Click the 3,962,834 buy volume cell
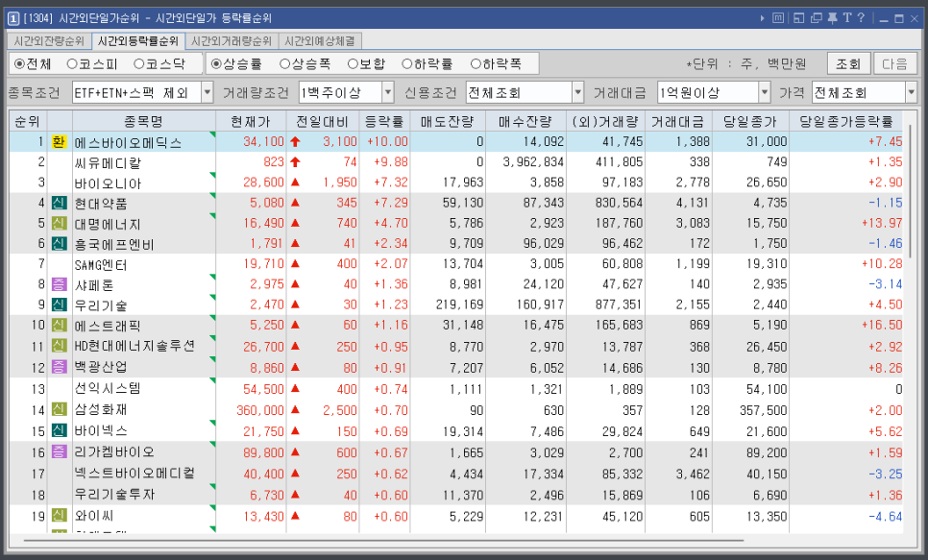 point(533,162)
